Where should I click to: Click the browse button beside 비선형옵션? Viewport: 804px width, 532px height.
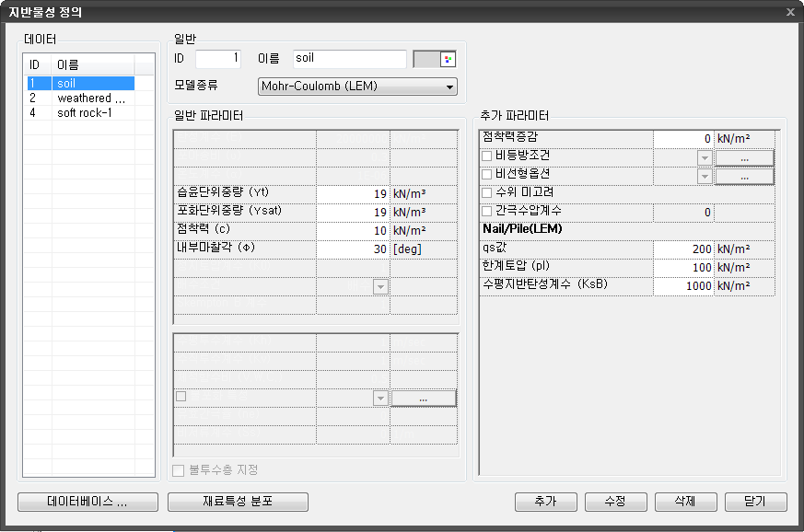[x=744, y=176]
